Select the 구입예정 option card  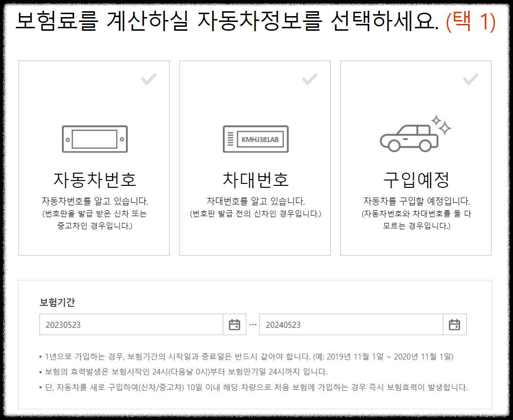(x=416, y=157)
